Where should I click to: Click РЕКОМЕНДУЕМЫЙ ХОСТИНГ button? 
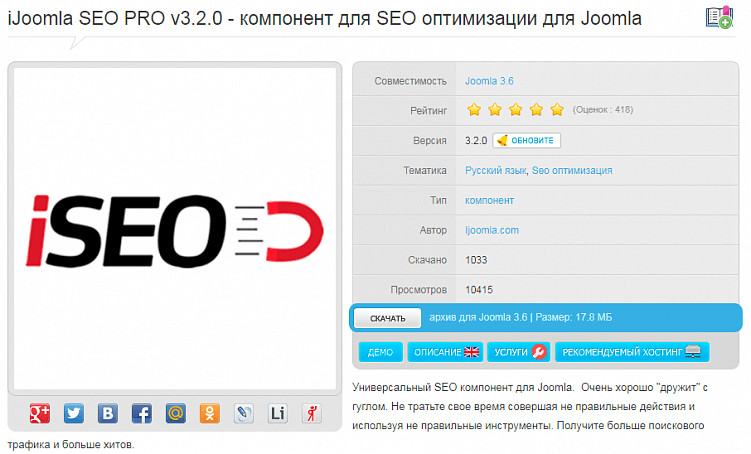tap(632, 352)
